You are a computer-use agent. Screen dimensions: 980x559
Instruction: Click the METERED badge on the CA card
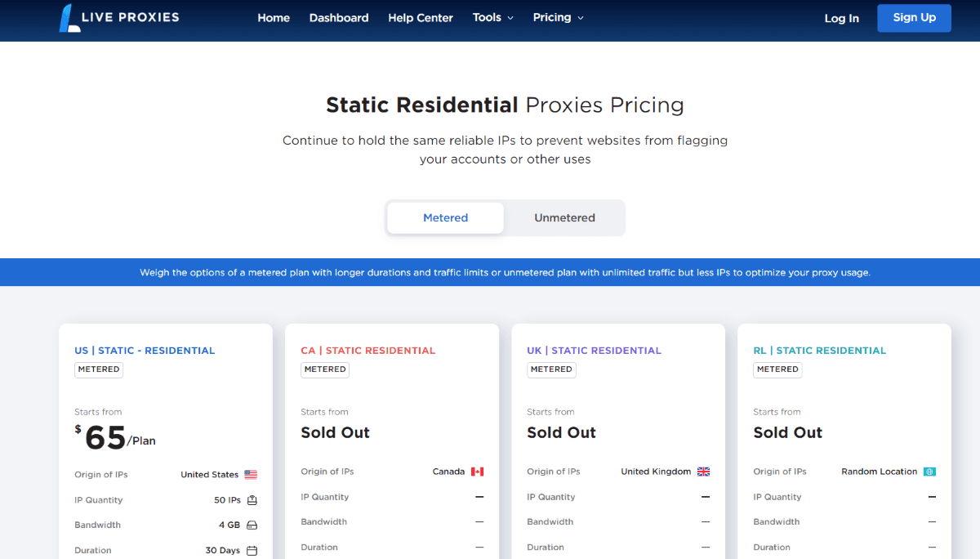[x=325, y=369]
